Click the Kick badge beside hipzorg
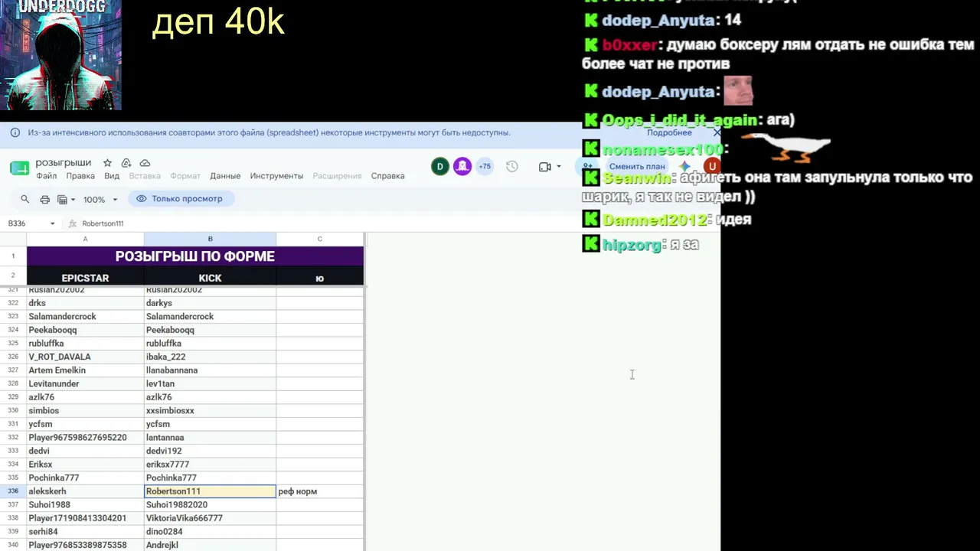Viewport: 980px width, 551px height. [x=590, y=244]
